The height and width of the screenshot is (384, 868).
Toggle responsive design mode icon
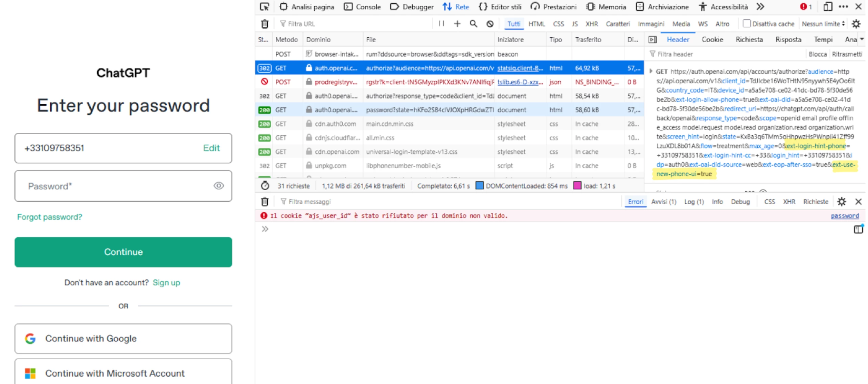tap(827, 7)
